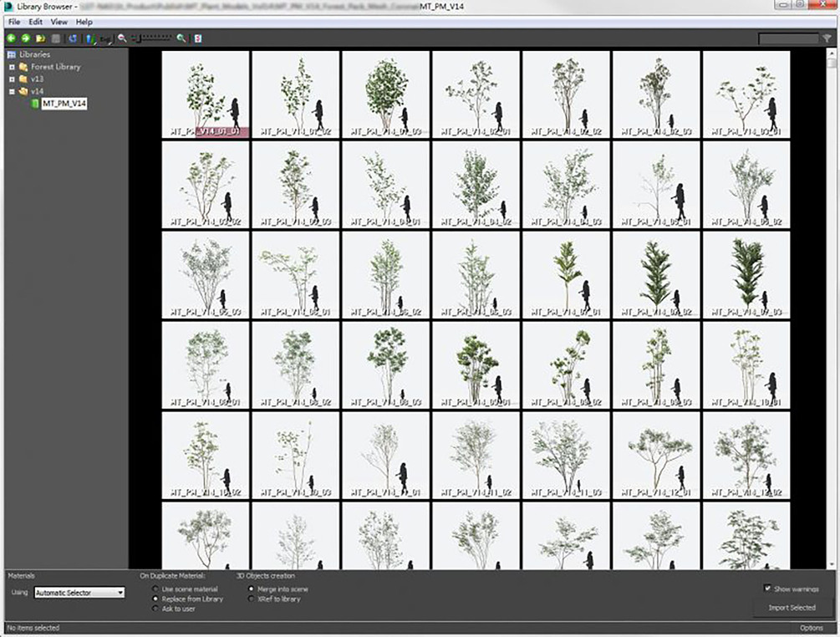Open the File menu

(14, 22)
